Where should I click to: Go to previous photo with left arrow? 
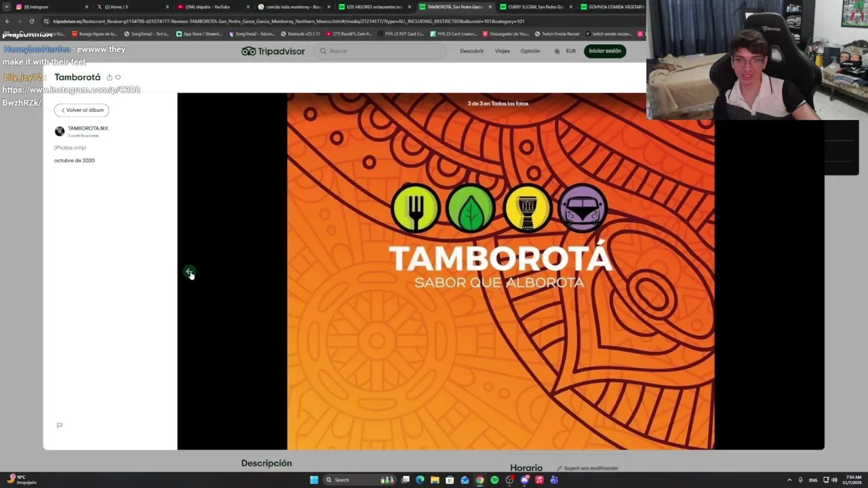189,272
